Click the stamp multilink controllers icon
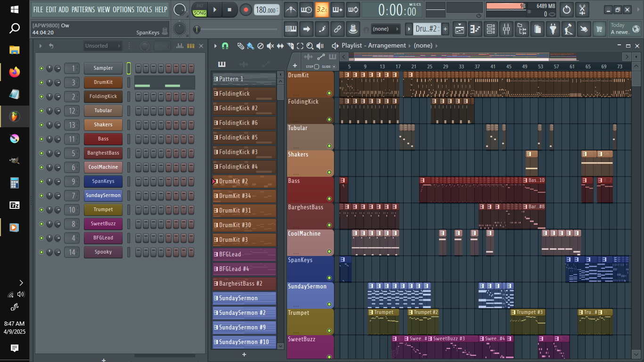The width and height of the screenshot is (644, 362). pos(353,29)
